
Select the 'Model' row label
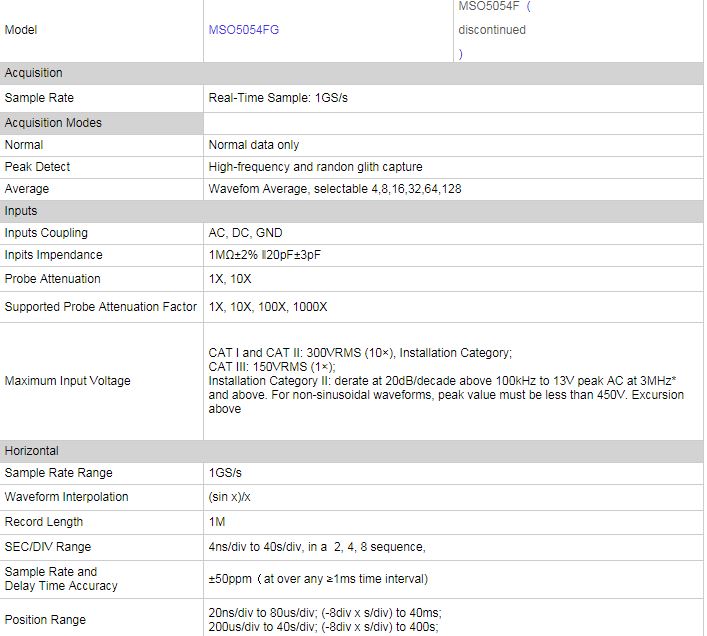21,30
